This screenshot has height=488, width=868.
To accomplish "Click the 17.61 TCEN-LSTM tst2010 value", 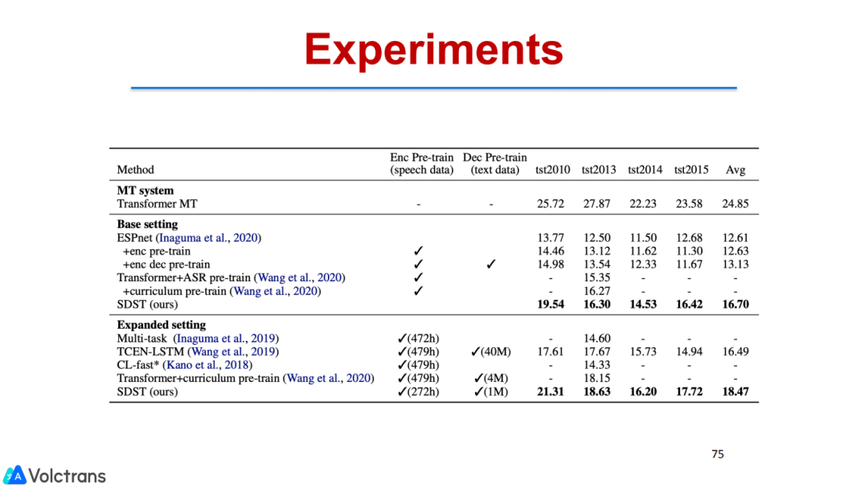I will [x=551, y=352].
